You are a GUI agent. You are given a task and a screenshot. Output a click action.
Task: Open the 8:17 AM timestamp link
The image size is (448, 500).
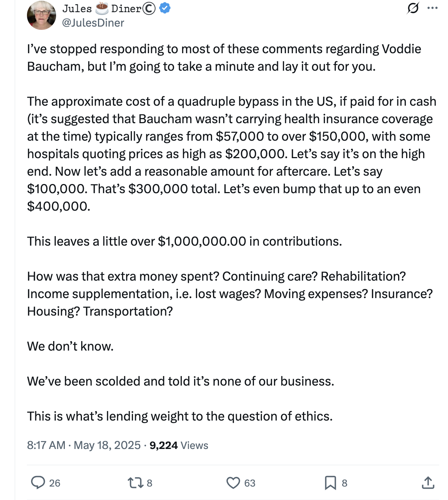84,445
